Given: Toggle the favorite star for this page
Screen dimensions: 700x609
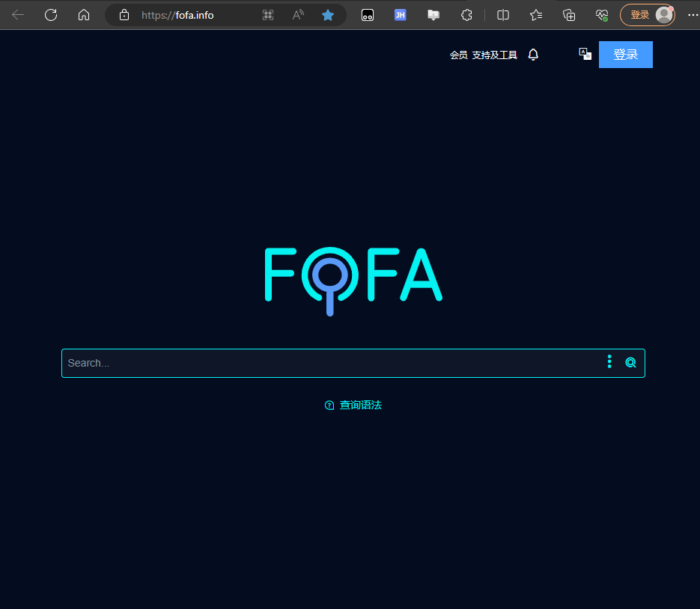Looking at the screenshot, I should click(328, 15).
